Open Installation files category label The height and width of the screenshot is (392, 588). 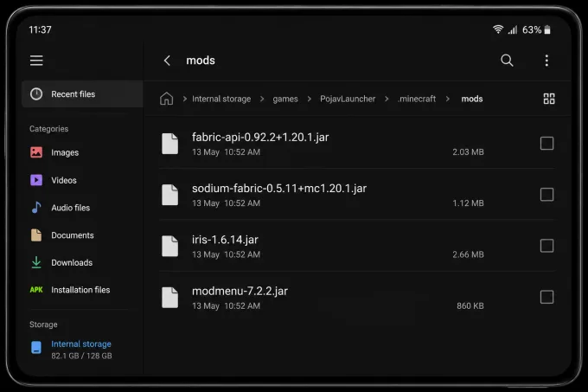click(80, 290)
